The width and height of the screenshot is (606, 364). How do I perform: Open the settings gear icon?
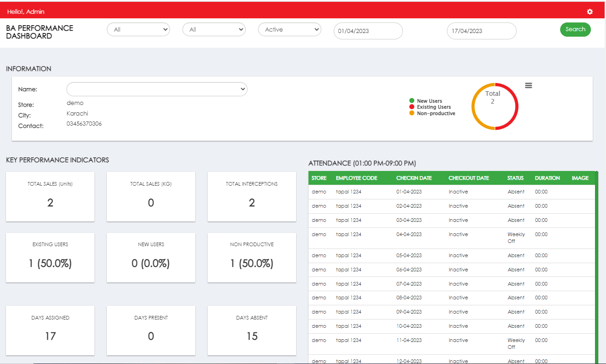click(590, 11)
